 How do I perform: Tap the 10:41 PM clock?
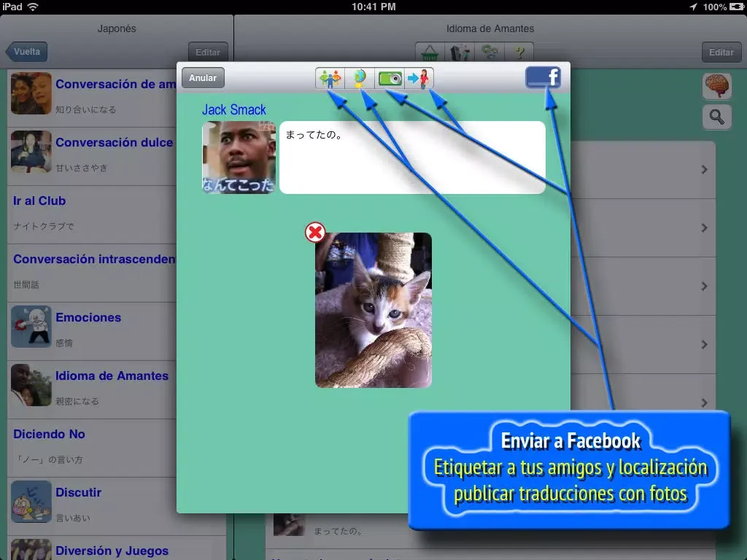[373, 7]
